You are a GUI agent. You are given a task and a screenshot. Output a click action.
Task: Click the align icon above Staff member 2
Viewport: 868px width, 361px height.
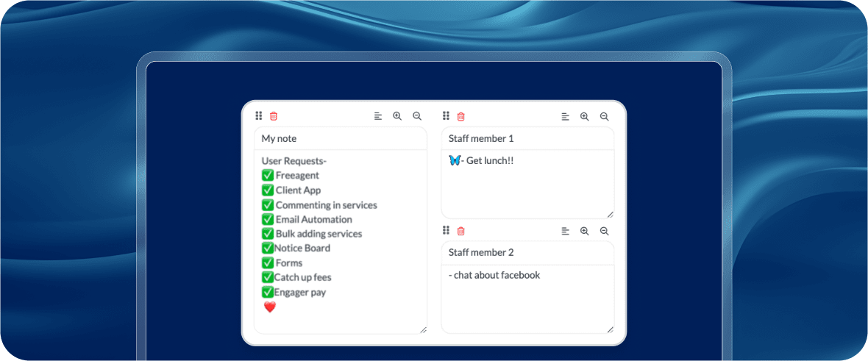[566, 231]
